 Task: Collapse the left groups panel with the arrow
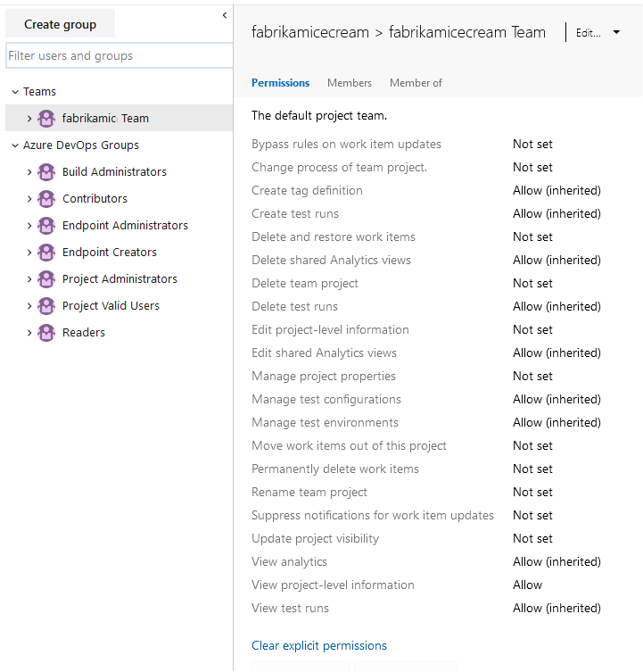[x=225, y=15]
